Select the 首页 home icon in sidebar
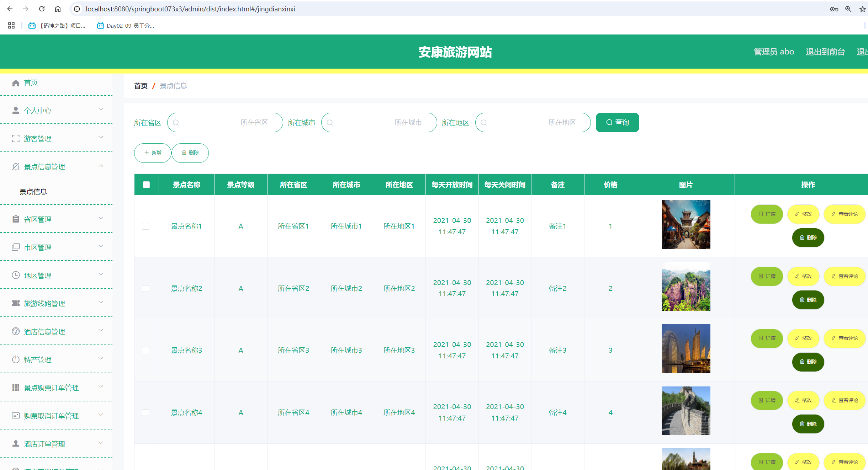The width and height of the screenshot is (868, 470). coord(16,83)
